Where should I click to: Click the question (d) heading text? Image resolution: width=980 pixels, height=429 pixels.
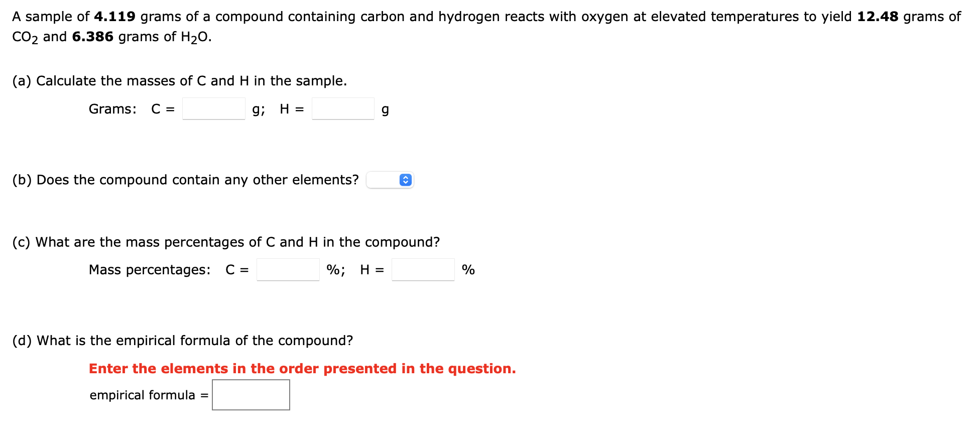[182, 340]
